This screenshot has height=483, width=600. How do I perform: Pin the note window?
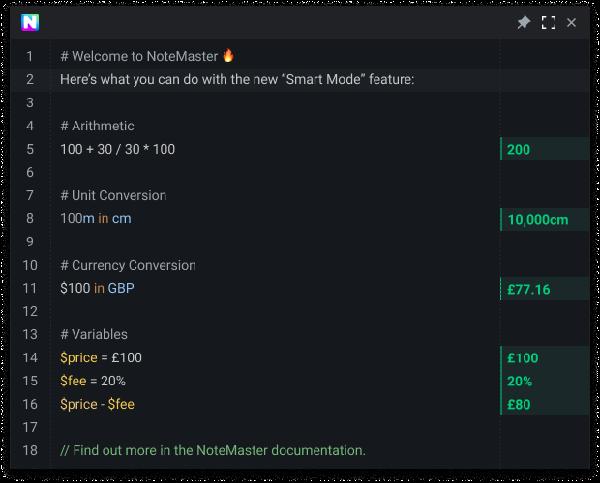point(523,23)
